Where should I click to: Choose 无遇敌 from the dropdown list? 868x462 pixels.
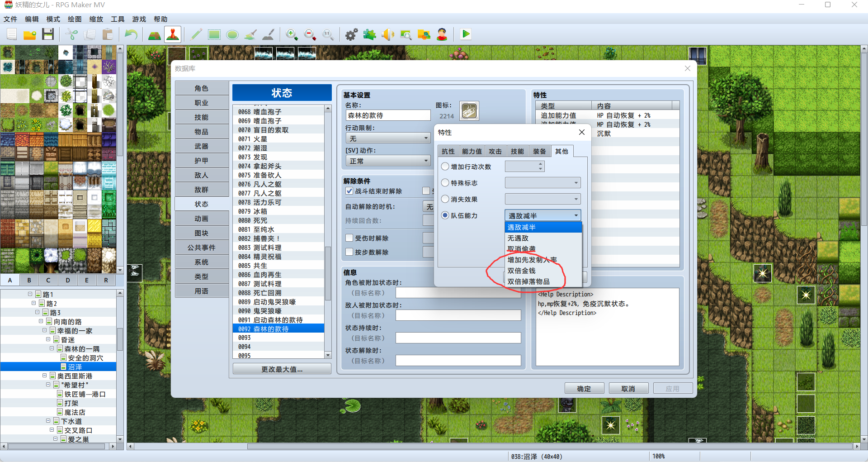click(543, 238)
